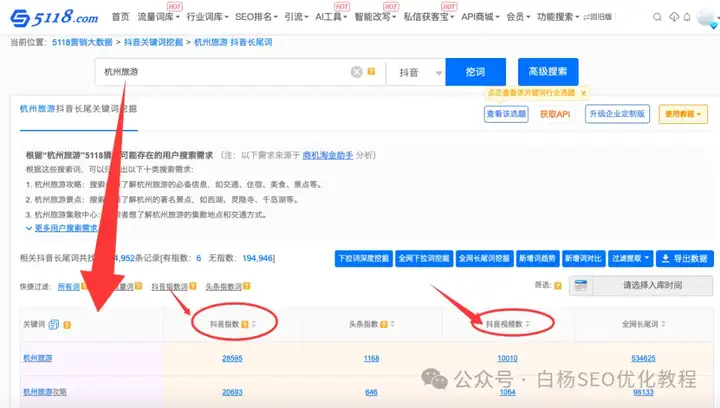Open the 过滤提取 dropdown button
Viewport: 720px width, 408px height.
click(x=630, y=258)
